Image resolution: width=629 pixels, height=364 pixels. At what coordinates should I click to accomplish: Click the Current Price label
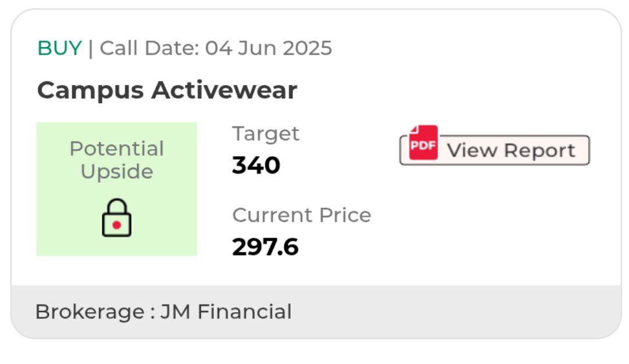[x=302, y=215]
